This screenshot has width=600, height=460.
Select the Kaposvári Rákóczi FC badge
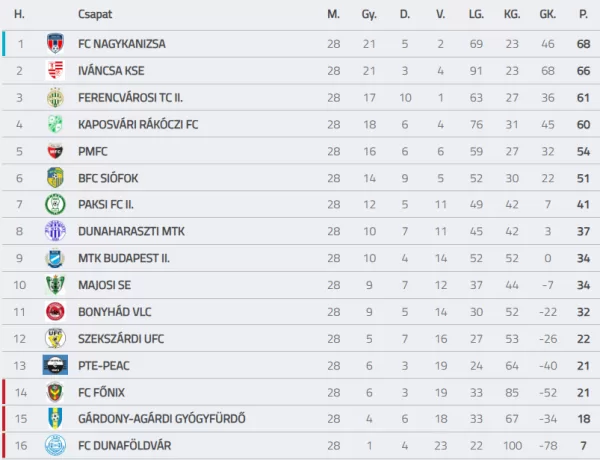pos(55,124)
